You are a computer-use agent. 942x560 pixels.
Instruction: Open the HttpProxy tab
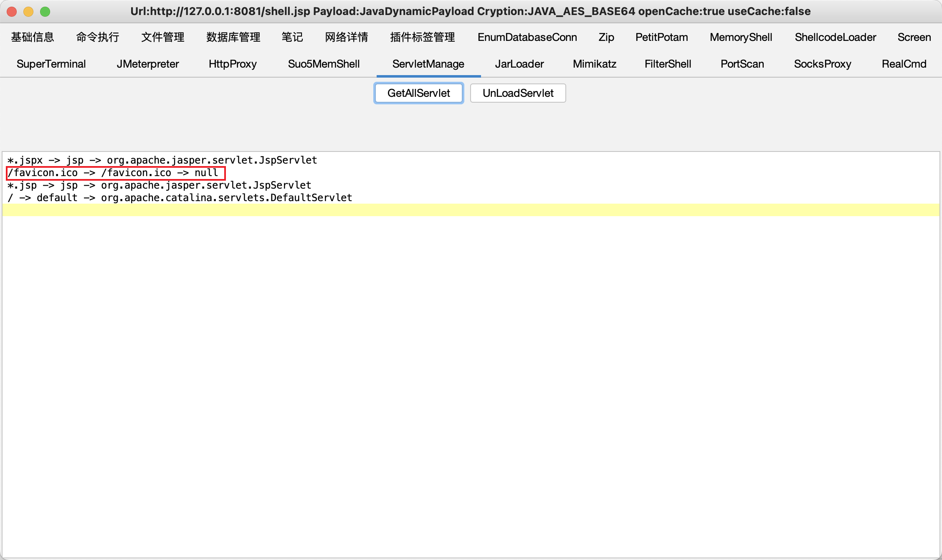pos(233,64)
